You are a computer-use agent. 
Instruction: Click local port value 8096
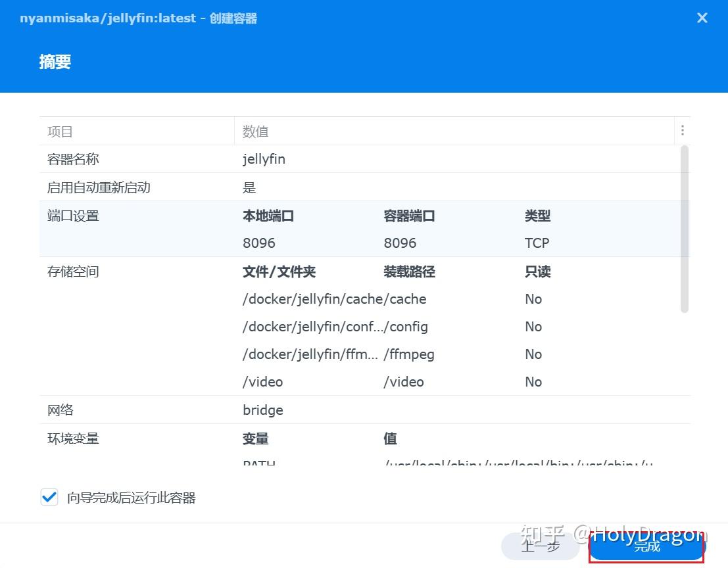coord(258,243)
